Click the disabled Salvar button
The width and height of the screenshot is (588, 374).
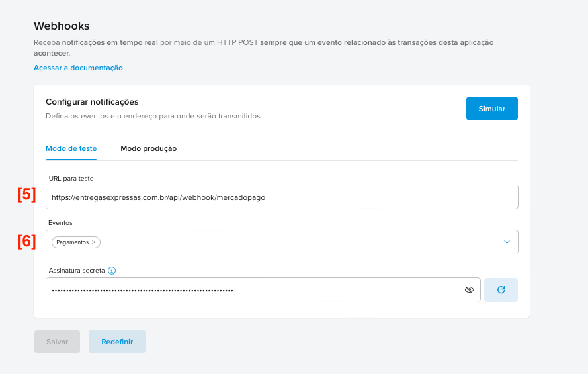coord(57,342)
